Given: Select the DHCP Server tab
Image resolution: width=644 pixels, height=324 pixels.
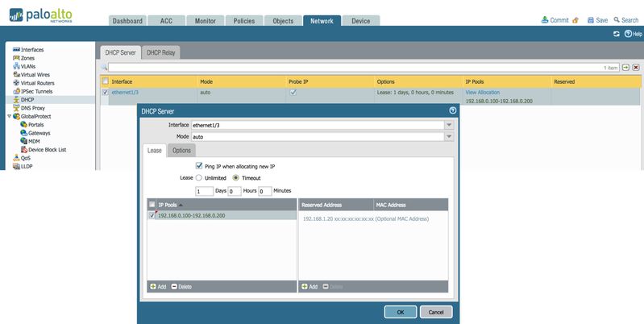Looking at the screenshot, I should coord(120,52).
